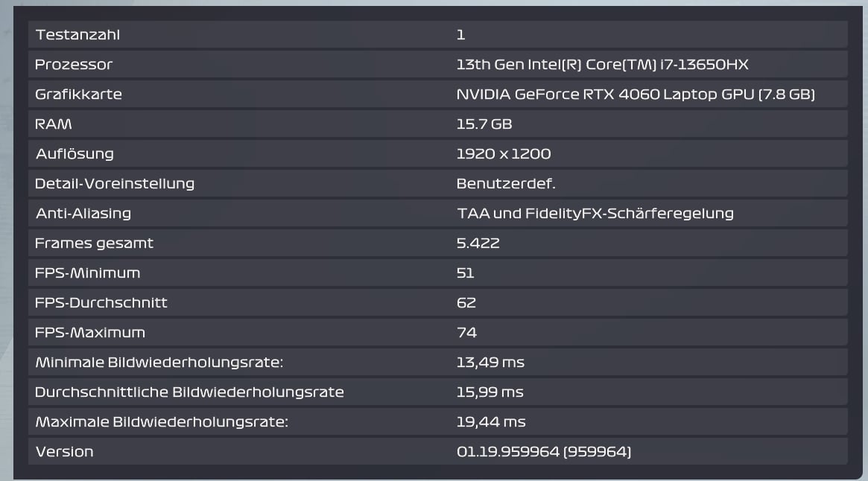Select the Benutzerdef. preset value
Viewport: 868px width, 481px height.
click(506, 184)
